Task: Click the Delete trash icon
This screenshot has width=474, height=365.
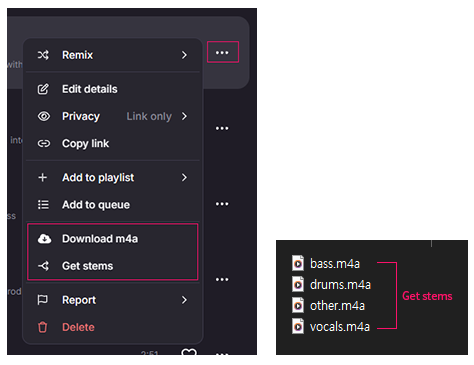Action: 43,327
